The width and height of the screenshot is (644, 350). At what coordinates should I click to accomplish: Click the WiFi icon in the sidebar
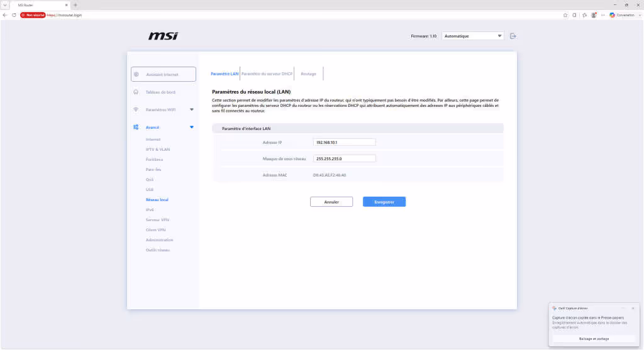[x=136, y=109]
